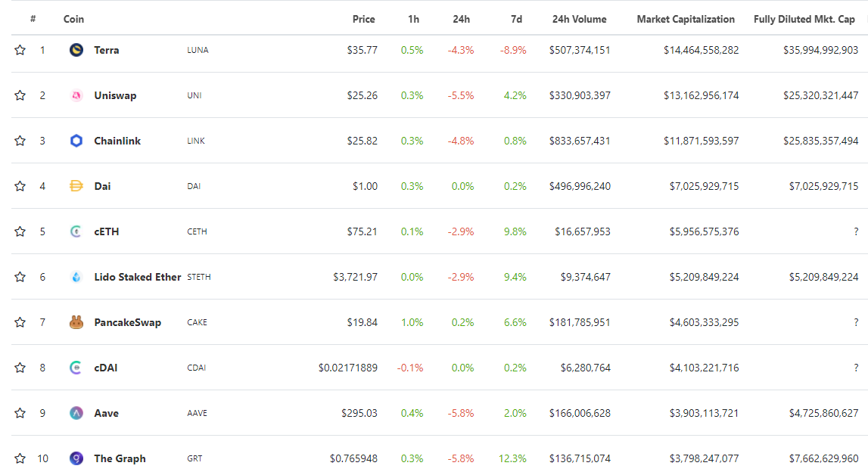Image resolution: width=868 pixels, height=472 pixels.
Task: Toggle favorite star for Dai
Action: 20,186
